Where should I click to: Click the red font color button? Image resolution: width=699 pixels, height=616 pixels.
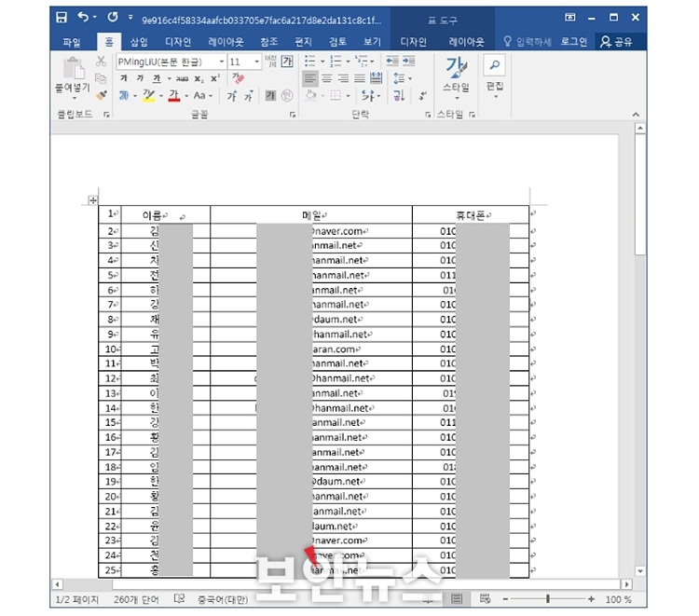point(174,95)
